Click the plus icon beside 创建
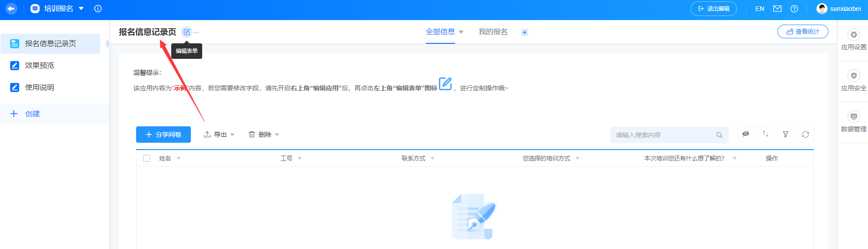Screen dimensions: 868x249 tap(14, 114)
